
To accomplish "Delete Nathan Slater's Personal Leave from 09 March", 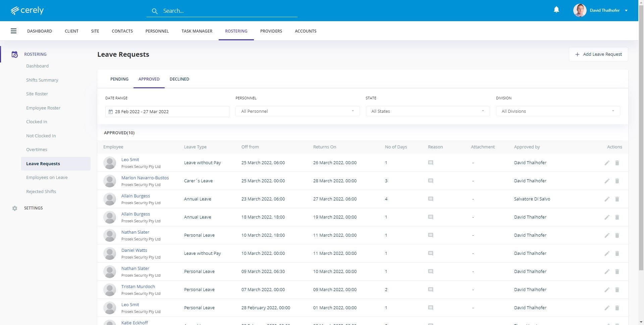I will click(x=617, y=272).
